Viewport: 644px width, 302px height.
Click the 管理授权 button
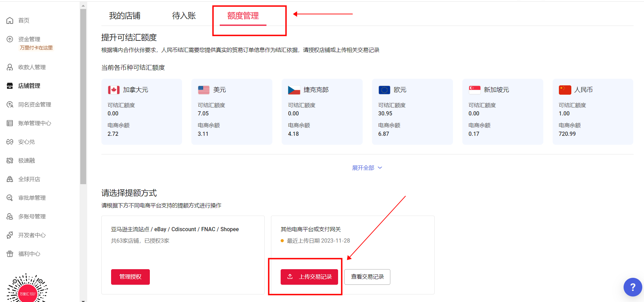coord(130,277)
